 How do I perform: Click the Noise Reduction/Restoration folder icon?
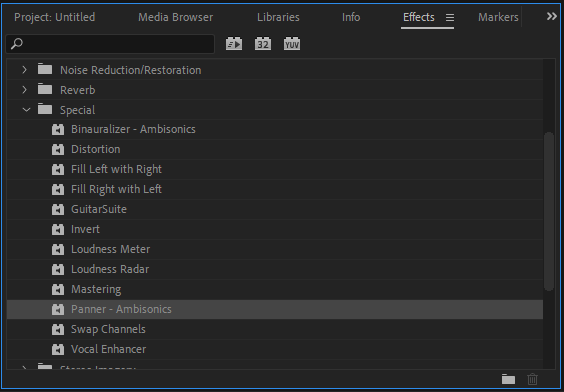45,69
